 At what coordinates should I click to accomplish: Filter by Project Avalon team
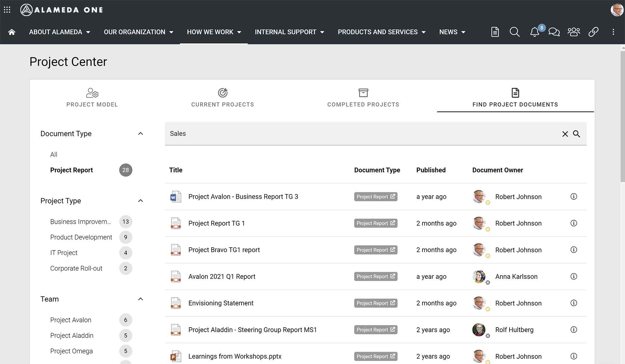(x=71, y=320)
